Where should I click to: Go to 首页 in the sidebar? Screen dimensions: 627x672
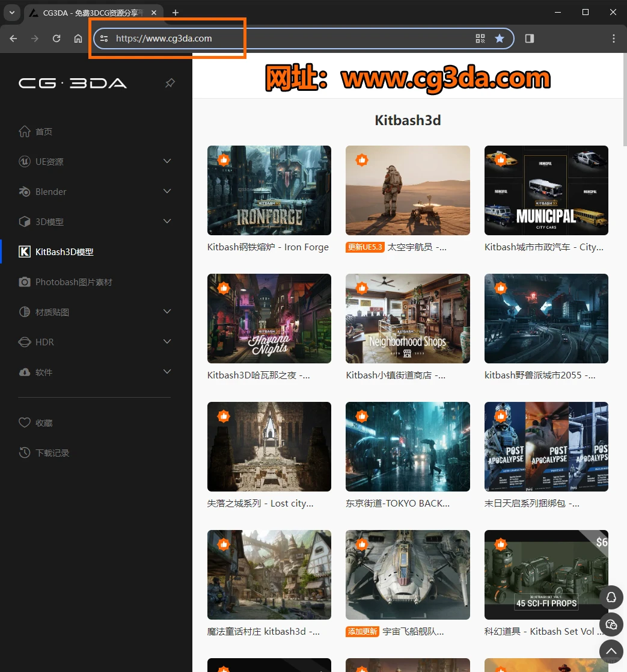35,132
